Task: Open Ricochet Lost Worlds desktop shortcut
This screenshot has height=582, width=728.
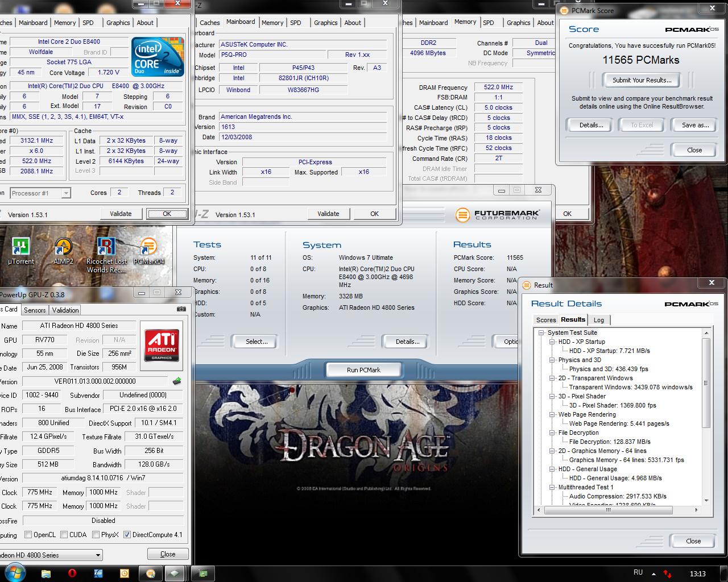Action: point(106,255)
